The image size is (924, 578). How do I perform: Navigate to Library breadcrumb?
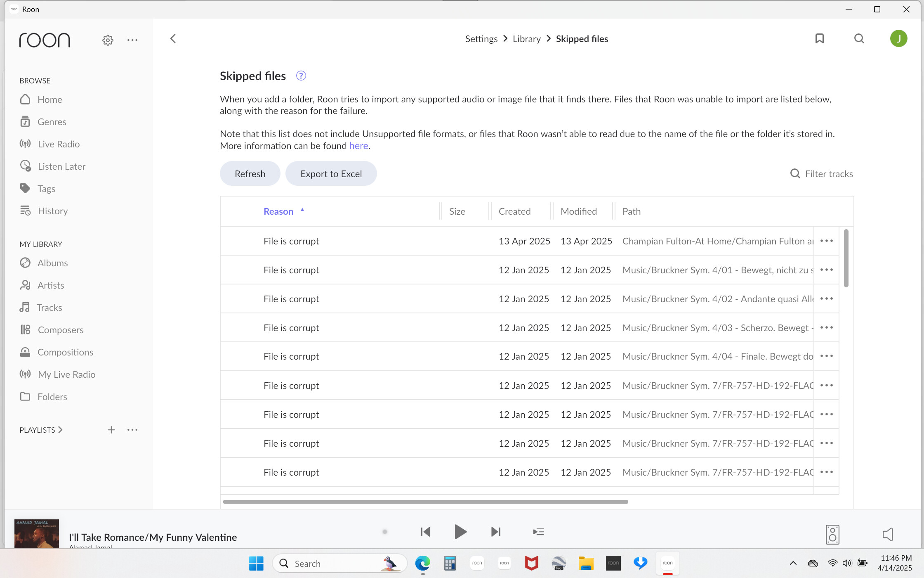[x=526, y=39]
